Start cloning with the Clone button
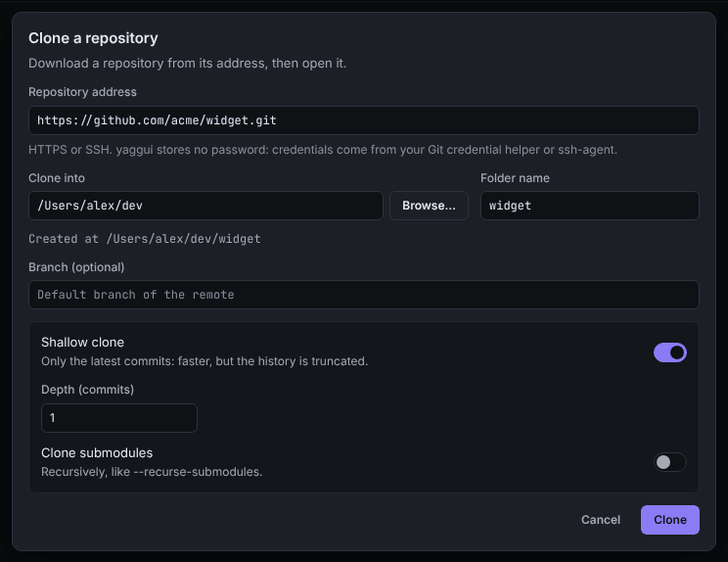728x562 pixels. click(x=670, y=520)
